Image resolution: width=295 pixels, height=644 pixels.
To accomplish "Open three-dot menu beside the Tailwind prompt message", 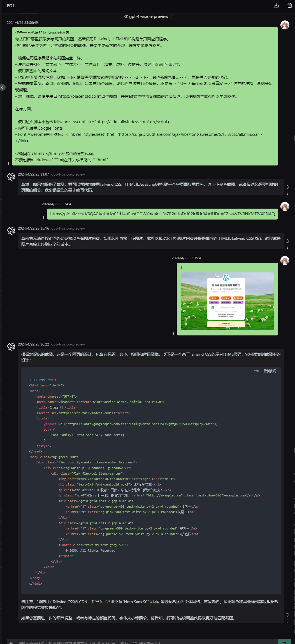I will 9,163.
